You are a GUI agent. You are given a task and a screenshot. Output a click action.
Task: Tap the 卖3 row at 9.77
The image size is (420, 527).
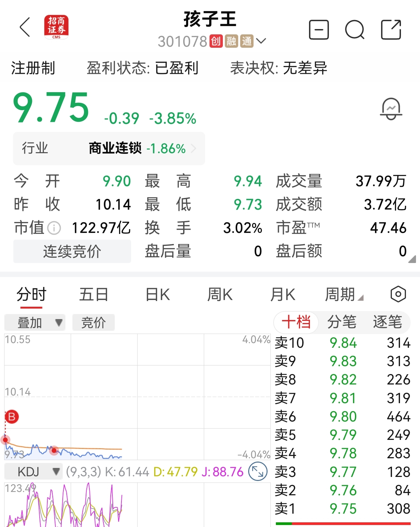pos(343,472)
